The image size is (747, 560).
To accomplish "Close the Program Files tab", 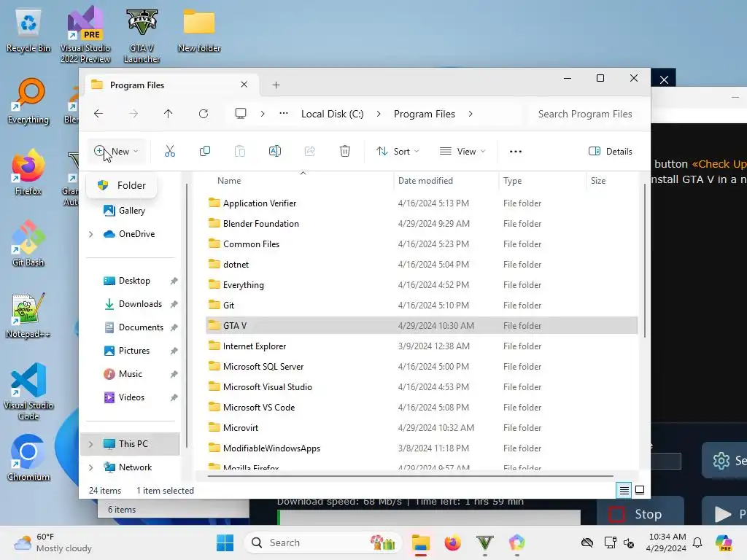I will point(244,85).
